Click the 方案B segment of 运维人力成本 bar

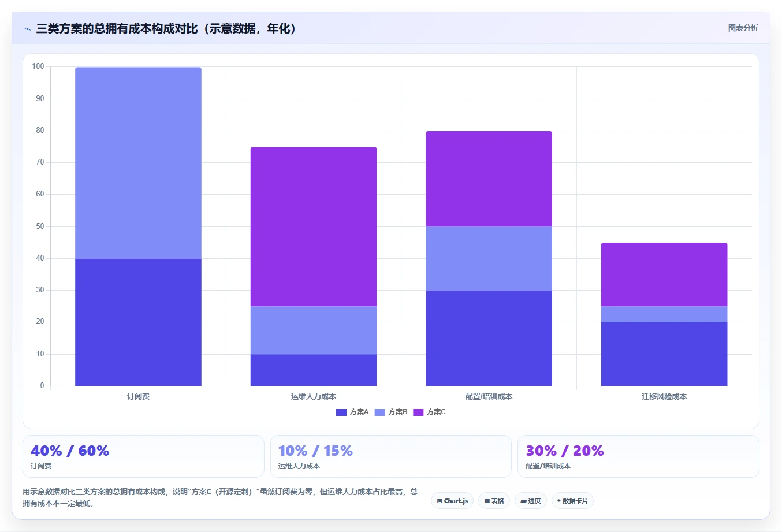click(314, 330)
